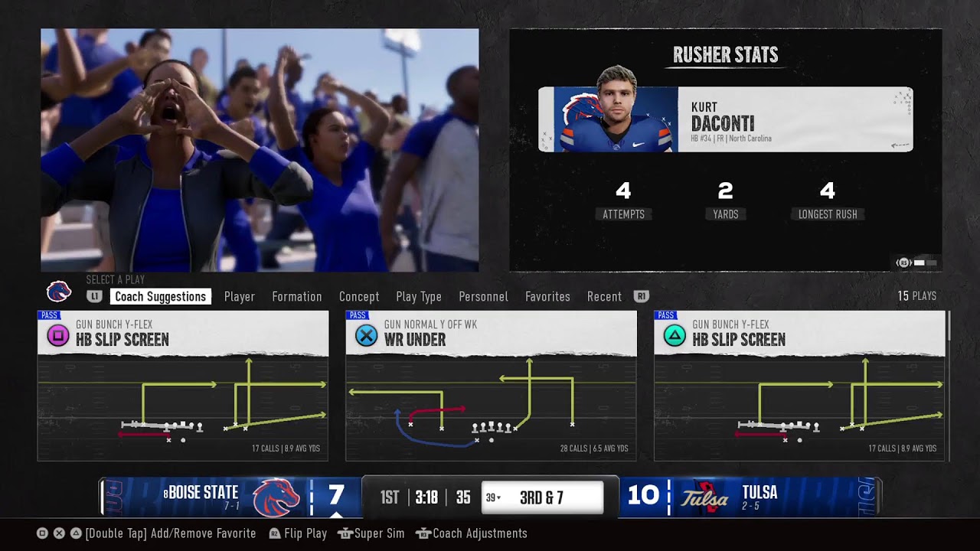Click the highlighted Rusher Stats page indicator

pos(920,262)
